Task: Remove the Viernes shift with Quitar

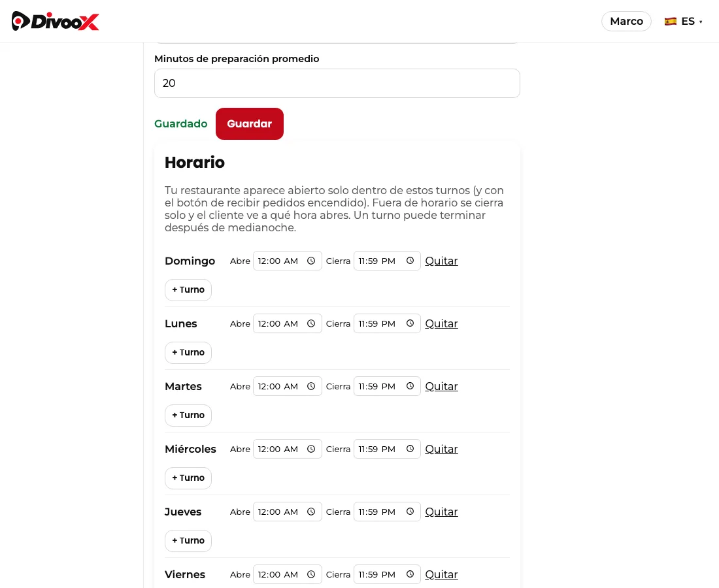Action: pos(441,575)
